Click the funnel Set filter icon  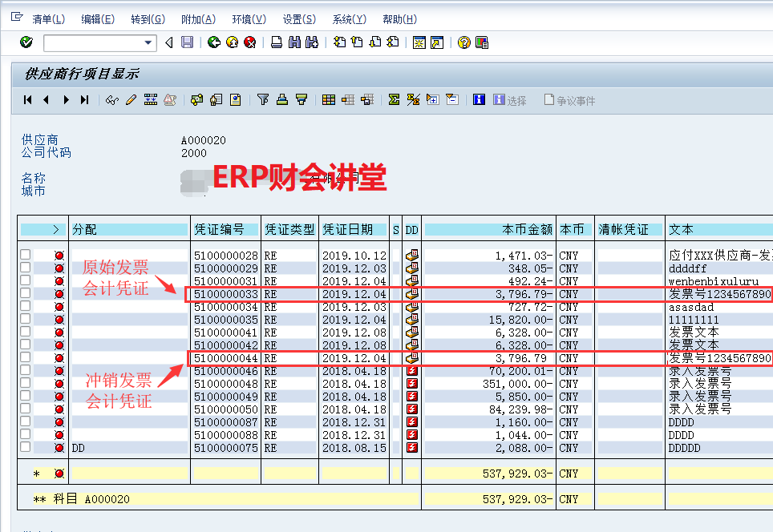262,100
